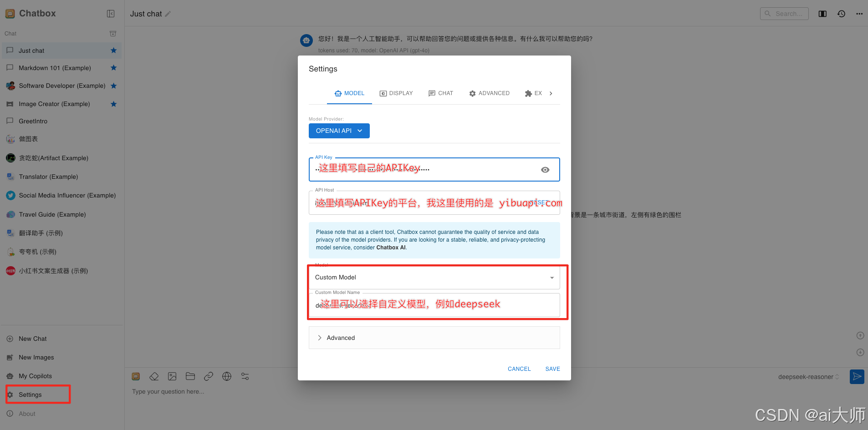Viewport: 868px width, 430px height.
Task: Open the Translator (Example) conversation
Action: [62, 177]
